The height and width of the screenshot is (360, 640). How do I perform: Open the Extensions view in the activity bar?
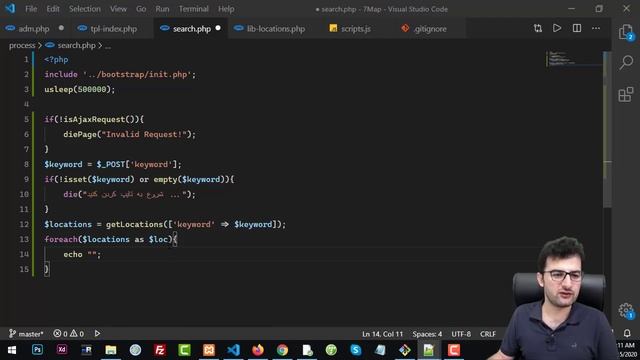point(626,94)
